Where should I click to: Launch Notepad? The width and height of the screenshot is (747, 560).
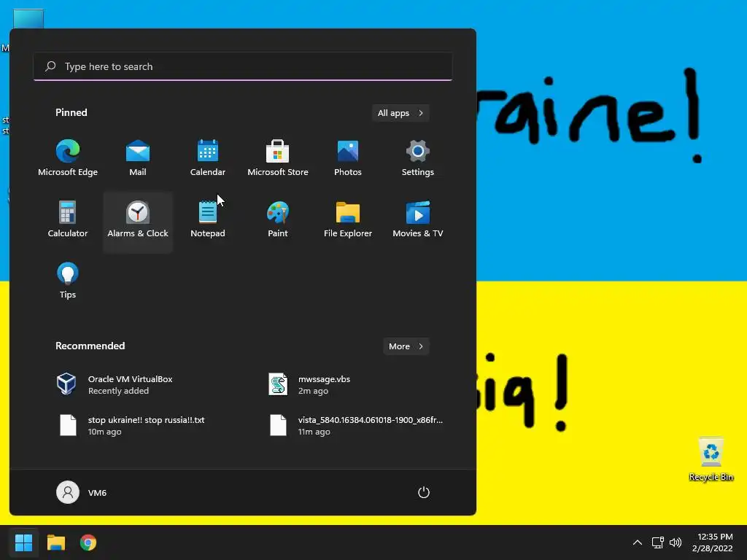click(x=208, y=220)
